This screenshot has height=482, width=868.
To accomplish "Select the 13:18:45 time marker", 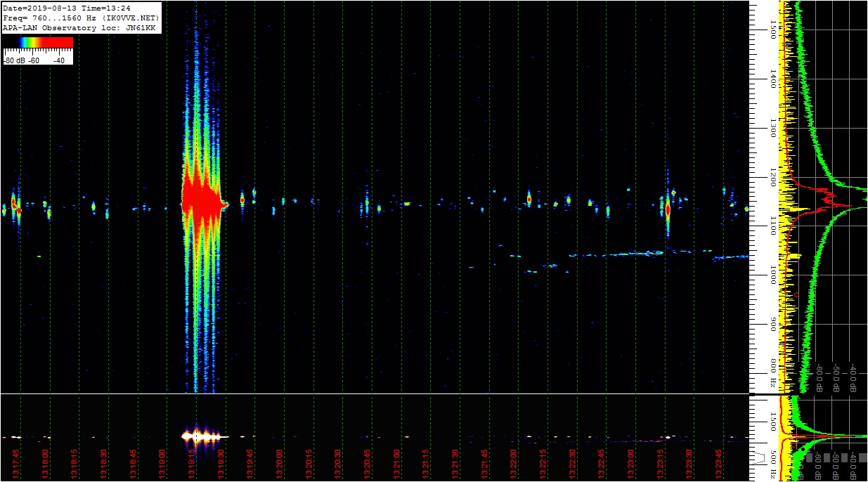I will coord(133,465).
